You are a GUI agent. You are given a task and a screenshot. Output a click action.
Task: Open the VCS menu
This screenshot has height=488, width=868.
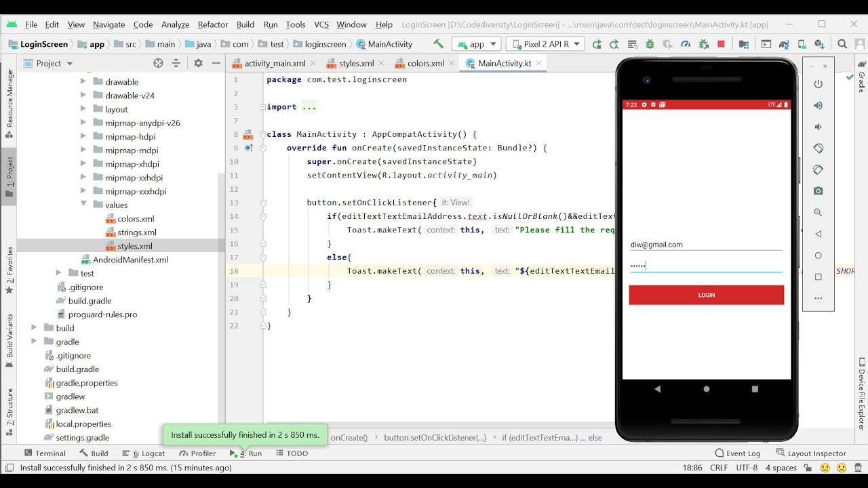coord(321,24)
